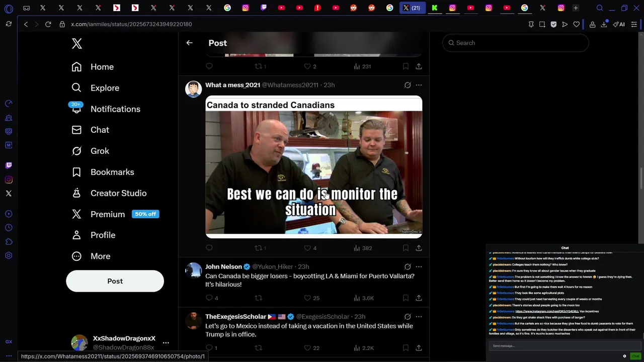Viewport: 644px width, 362px height.
Task: Open more options on What a mess_2021's post
Action: 419,85
